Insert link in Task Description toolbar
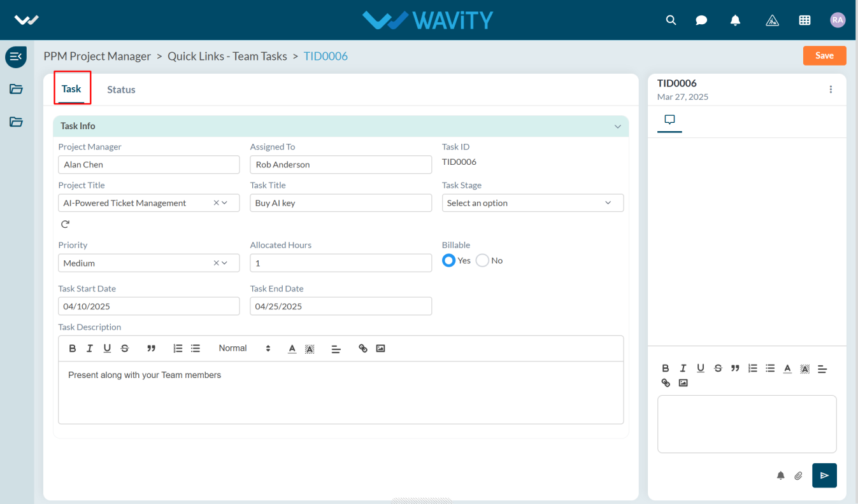The image size is (858, 504). 363,349
